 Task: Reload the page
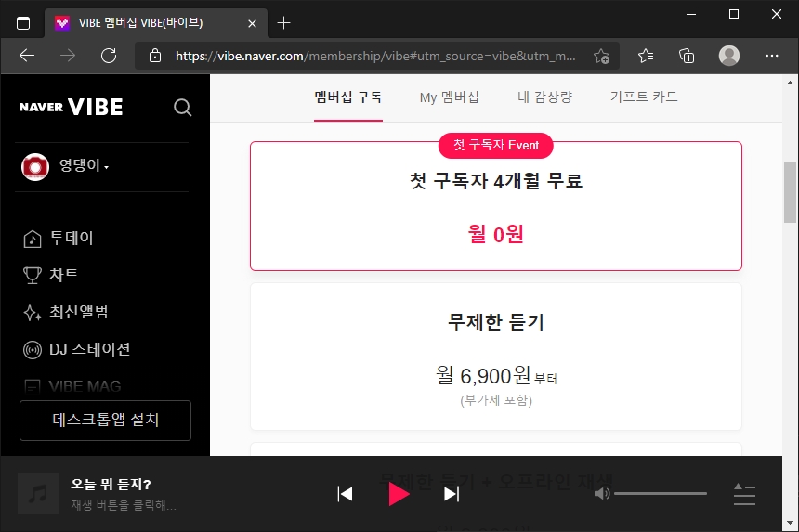click(x=109, y=56)
